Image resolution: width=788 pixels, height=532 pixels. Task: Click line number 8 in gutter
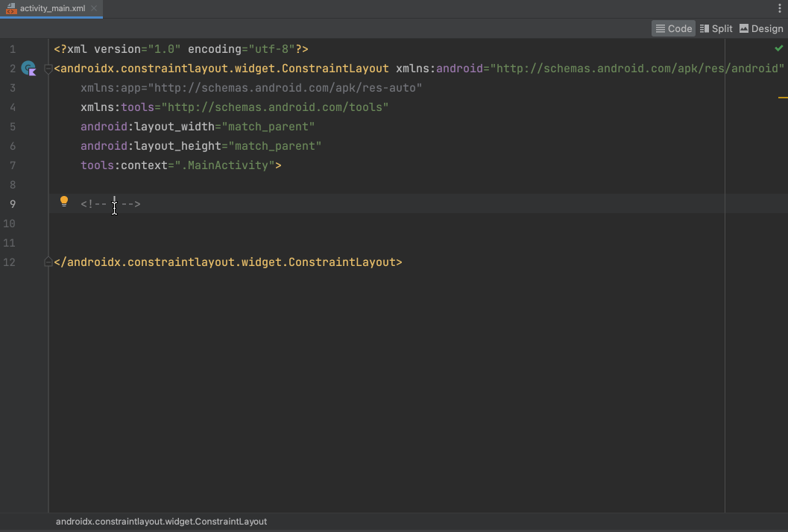13,185
